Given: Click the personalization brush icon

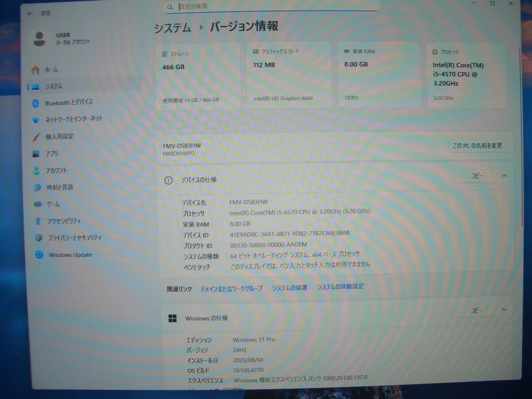Looking at the screenshot, I should pyautogui.click(x=36, y=137).
